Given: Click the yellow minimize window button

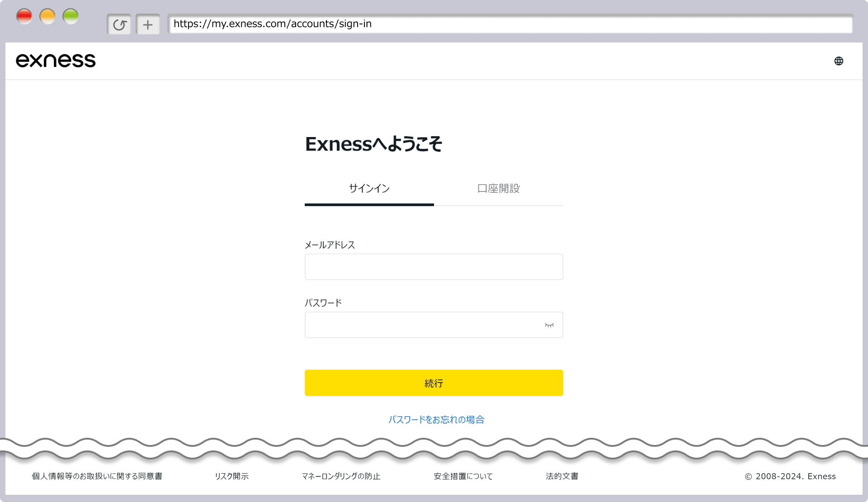Looking at the screenshot, I should 47,17.
